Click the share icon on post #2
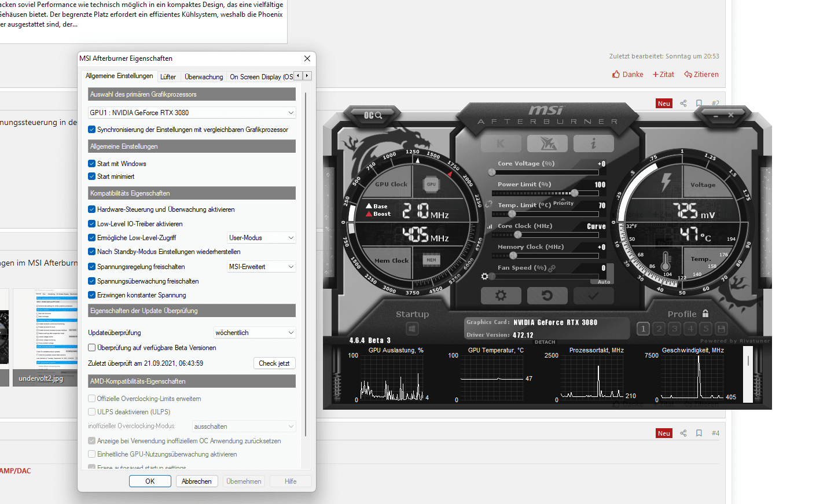This screenshot has width=816, height=504. pyautogui.click(x=683, y=103)
